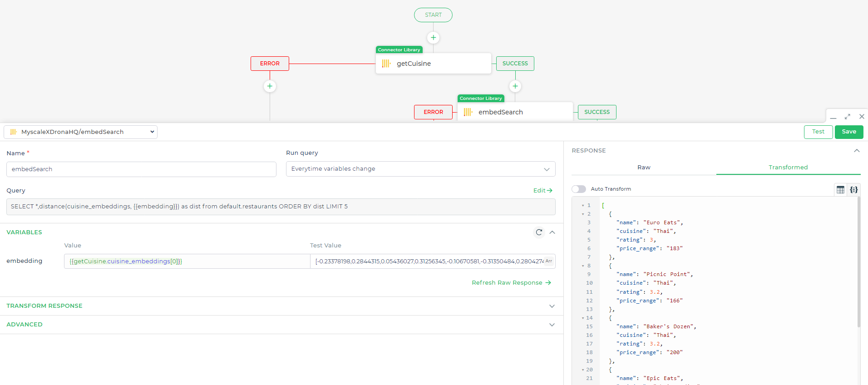This screenshot has height=385, width=868.
Task: Open the MyscaleXDronaHQ/embedSearch connector dropdown
Action: point(81,132)
